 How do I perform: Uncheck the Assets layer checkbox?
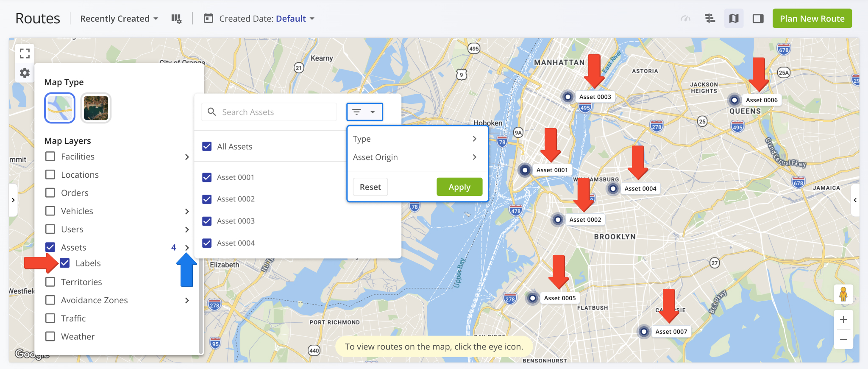(50, 247)
